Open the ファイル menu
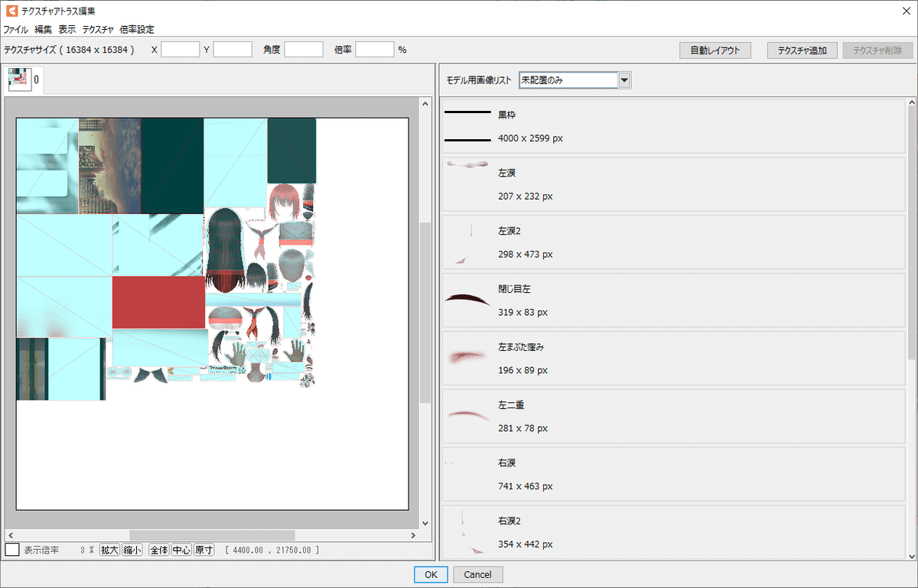 click(15, 30)
